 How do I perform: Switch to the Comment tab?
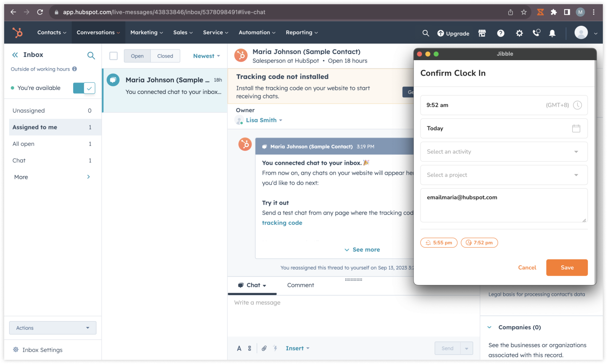coord(300,285)
